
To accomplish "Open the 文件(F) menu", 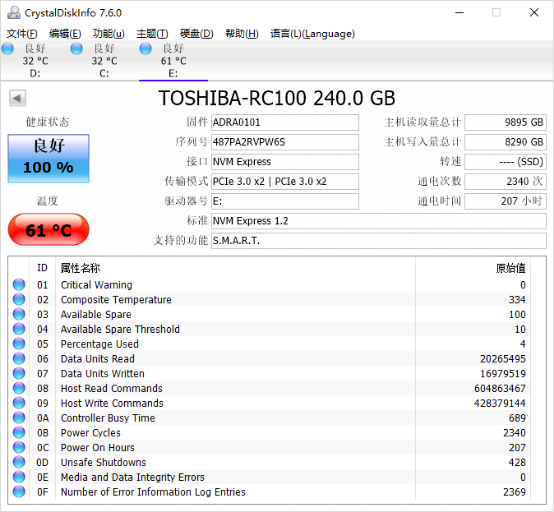I will pyautogui.click(x=22, y=34).
